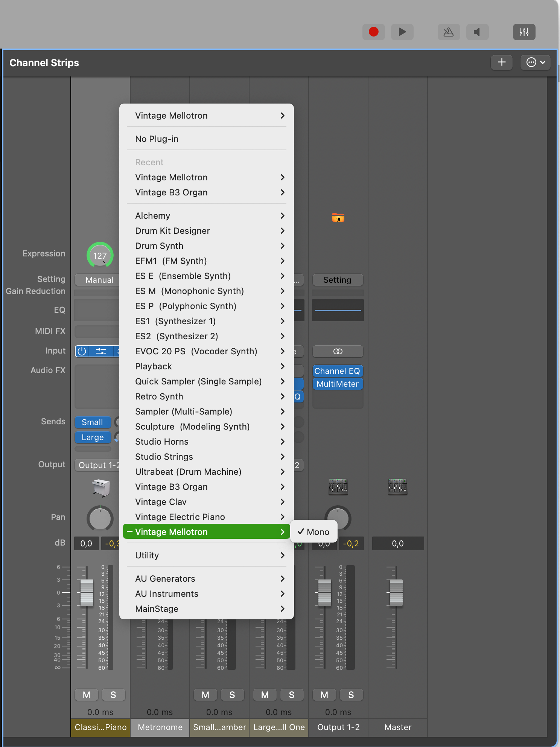Select Studio Strings menu entry
This screenshot has height=747, width=560.
[207, 457]
